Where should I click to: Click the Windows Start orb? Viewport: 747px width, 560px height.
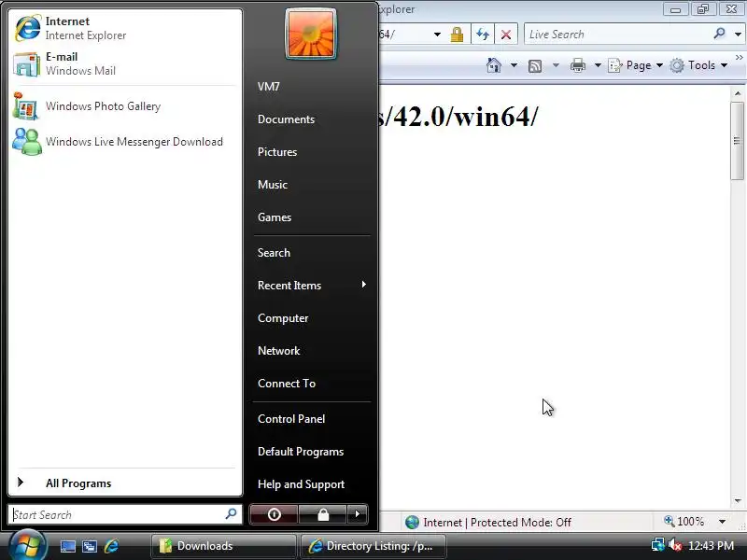click(x=27, y=545)
